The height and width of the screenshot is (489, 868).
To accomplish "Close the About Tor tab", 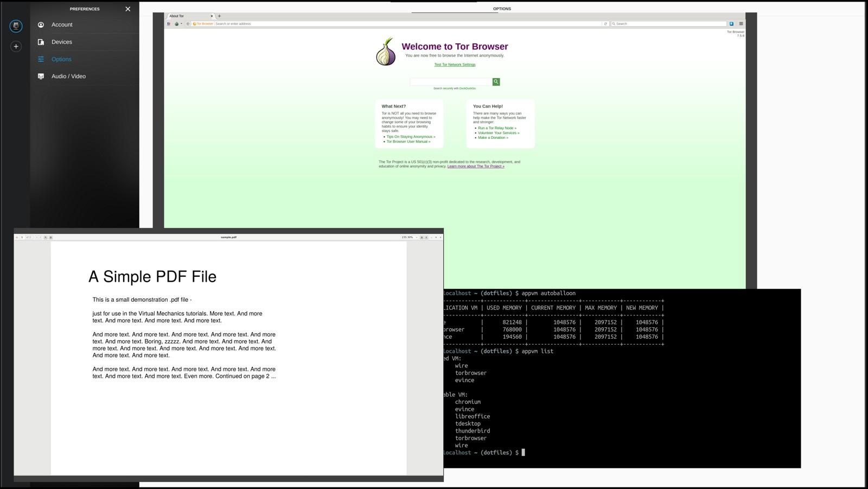I will pos(212,16).
